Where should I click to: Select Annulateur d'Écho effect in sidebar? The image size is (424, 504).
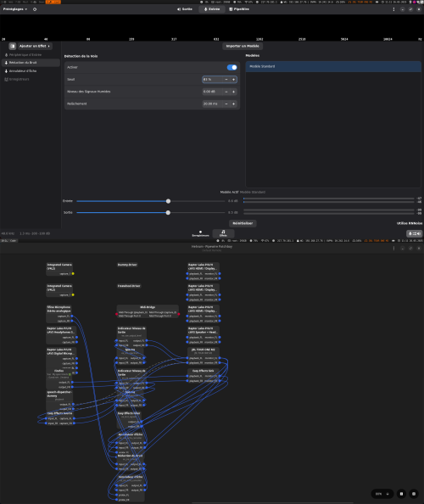tap(31, 71)
